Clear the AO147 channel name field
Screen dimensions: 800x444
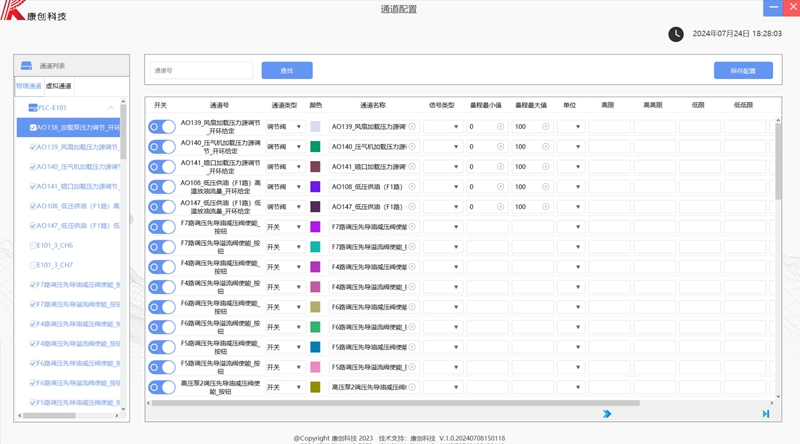pyautogui.click(x=412, y=207)
